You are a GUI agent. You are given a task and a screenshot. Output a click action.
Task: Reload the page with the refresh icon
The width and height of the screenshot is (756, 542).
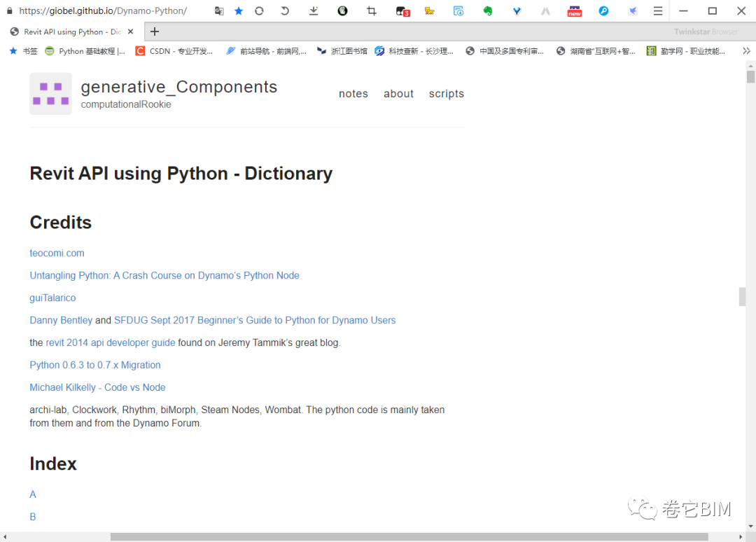(x=259, y=11)
